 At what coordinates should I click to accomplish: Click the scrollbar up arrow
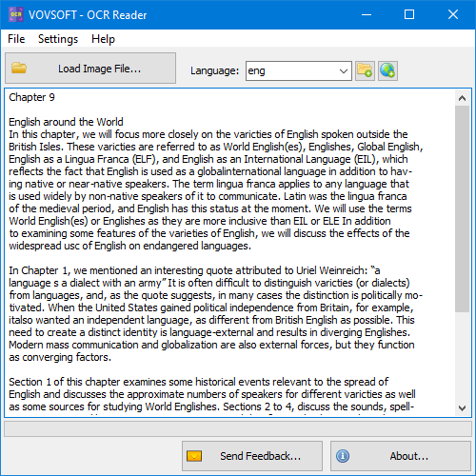pyautogui.click(x=462, y=98)
